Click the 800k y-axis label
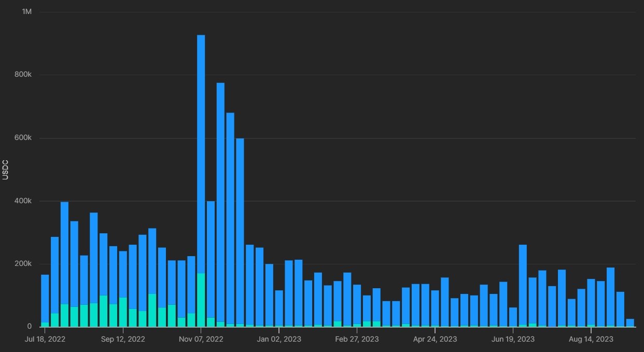The width and height of the screenshot is (644, 352). pos(23,75)
